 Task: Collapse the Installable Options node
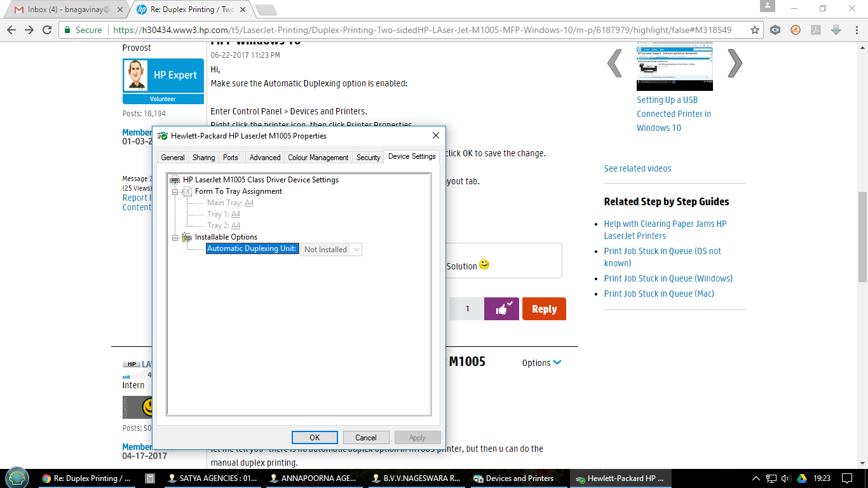[175, 237]
